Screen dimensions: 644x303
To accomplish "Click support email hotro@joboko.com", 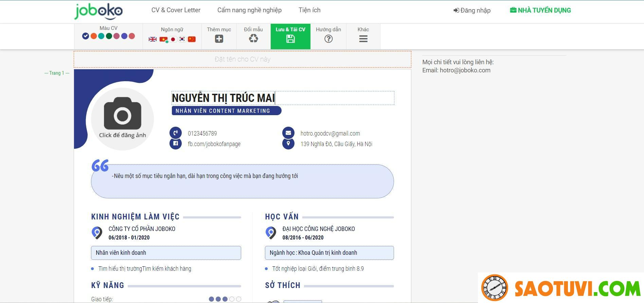I will pos(465,70).
